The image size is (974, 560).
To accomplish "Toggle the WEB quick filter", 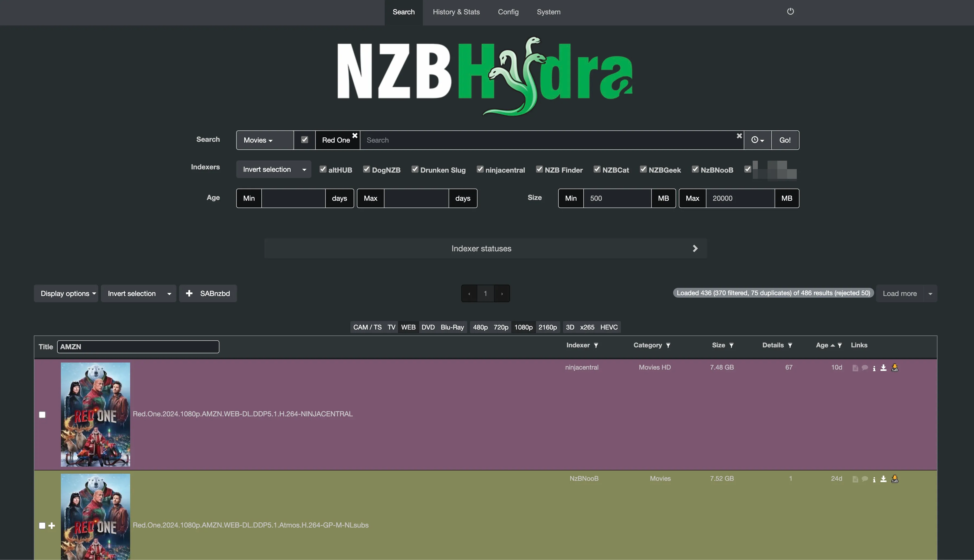I will [408, 327].
